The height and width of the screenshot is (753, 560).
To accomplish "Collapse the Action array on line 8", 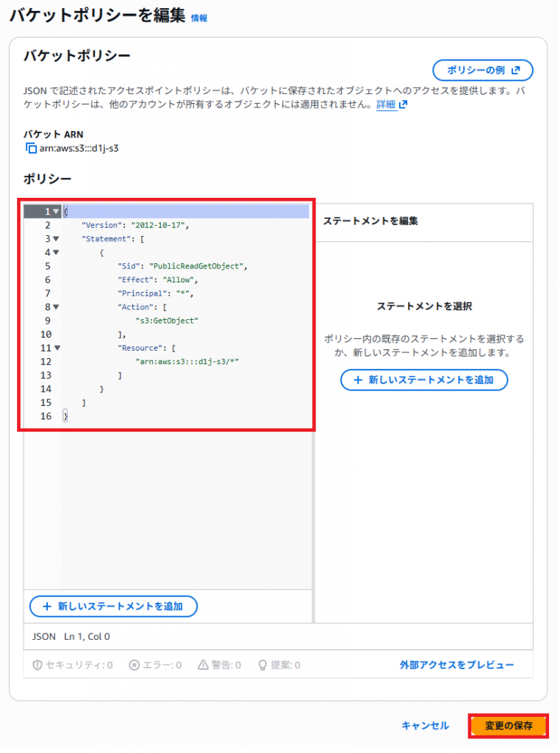I will tap(57, 307).
